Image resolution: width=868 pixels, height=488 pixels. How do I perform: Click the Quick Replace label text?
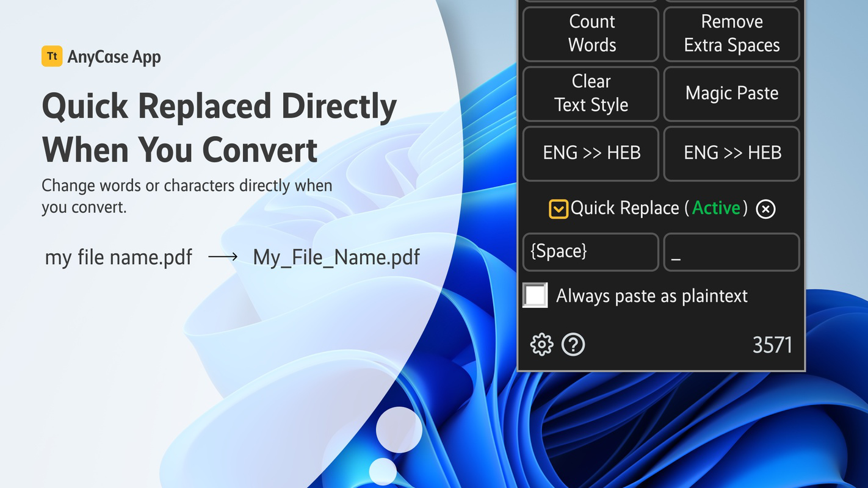point(624,209)
